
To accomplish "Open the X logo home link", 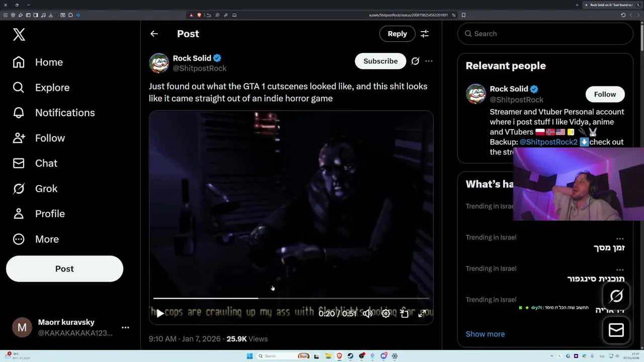I will 19,34.
